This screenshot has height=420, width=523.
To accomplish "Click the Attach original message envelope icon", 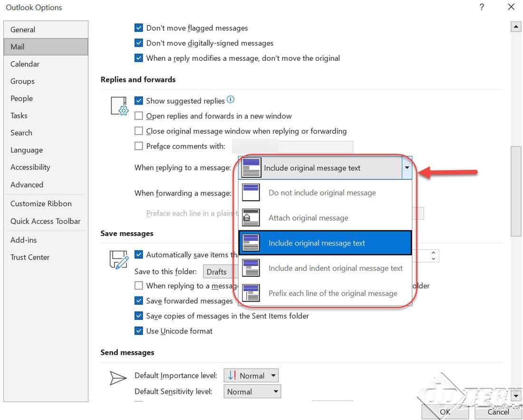I will click(251, 217).
